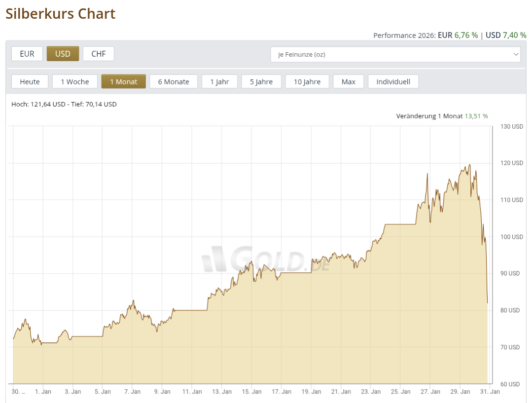The image size is (532, 403).
Task: Open the Individuell custom range option
Action: pyautogui.click(x=393, y=81)
